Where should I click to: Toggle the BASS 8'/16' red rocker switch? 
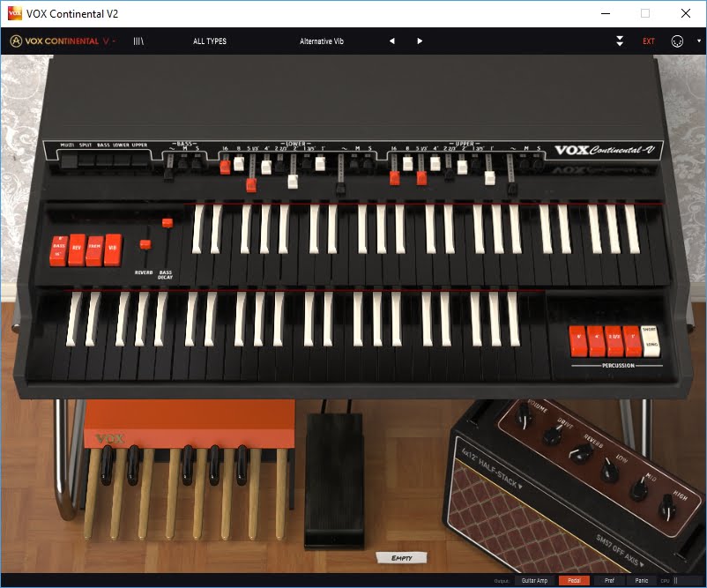click(58, 250)
